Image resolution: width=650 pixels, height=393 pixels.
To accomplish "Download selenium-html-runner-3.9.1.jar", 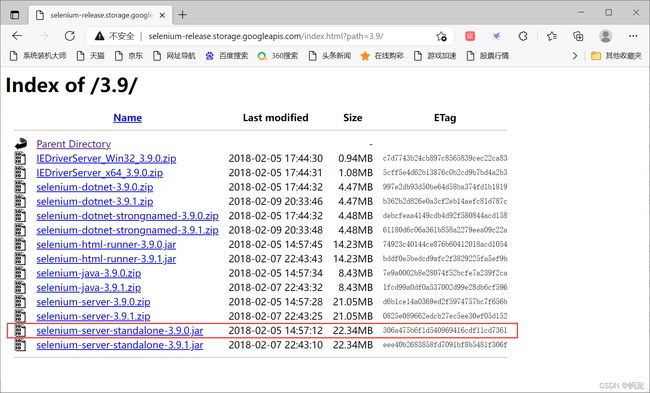I will [x=106, y=259].
